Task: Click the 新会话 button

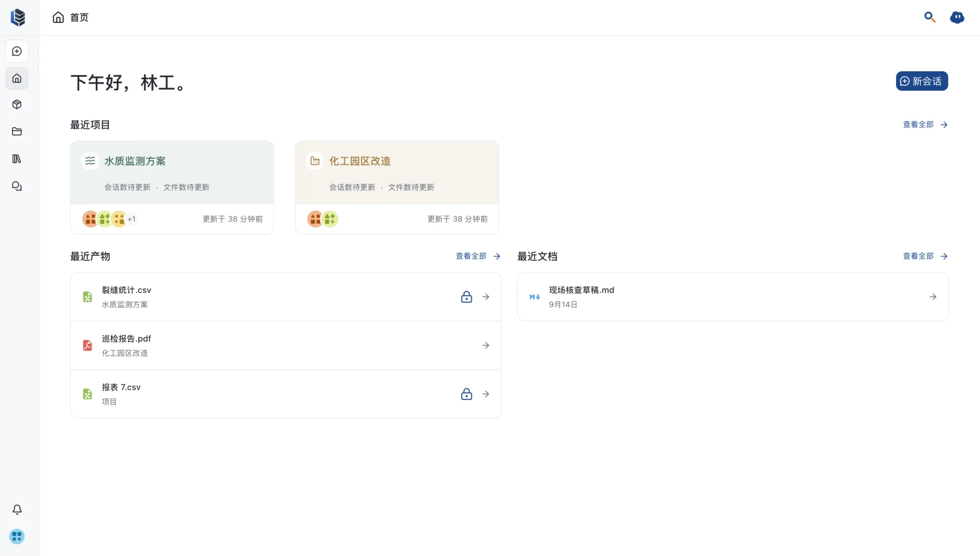Action: 922,81
